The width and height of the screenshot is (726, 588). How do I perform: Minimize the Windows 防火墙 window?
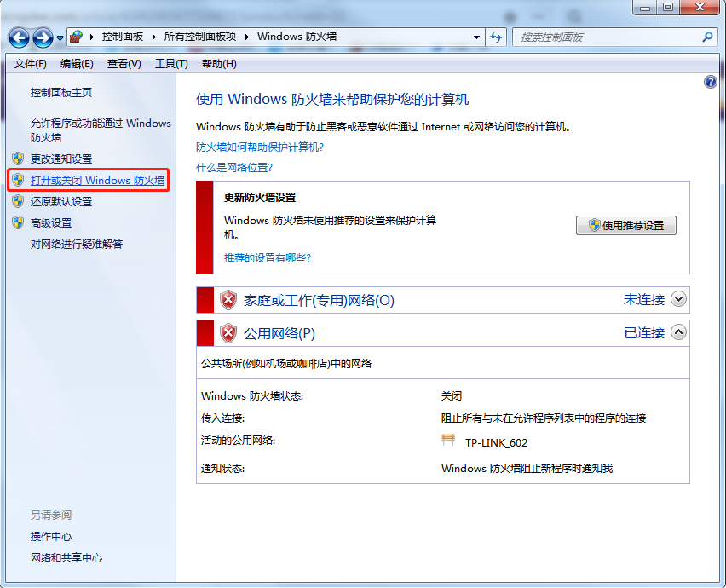pos(645,8)
